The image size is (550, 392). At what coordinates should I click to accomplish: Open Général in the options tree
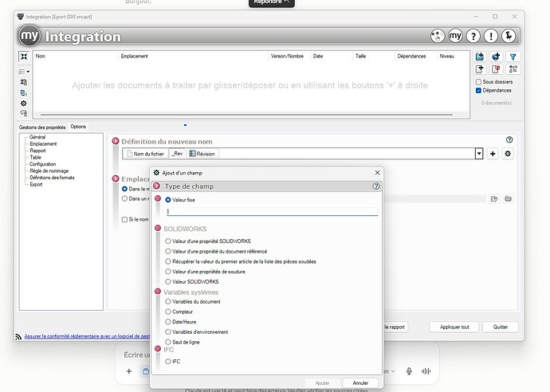click(x=37, y=137)
